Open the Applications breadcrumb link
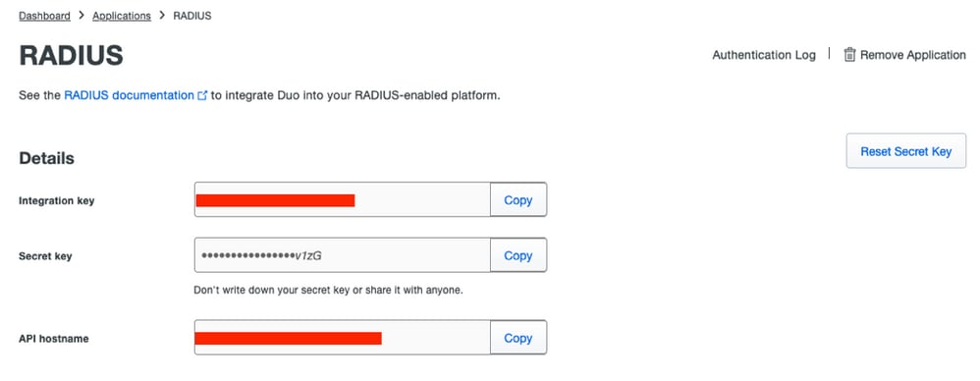The image size is (980, 381). click(x=121, y=16)
